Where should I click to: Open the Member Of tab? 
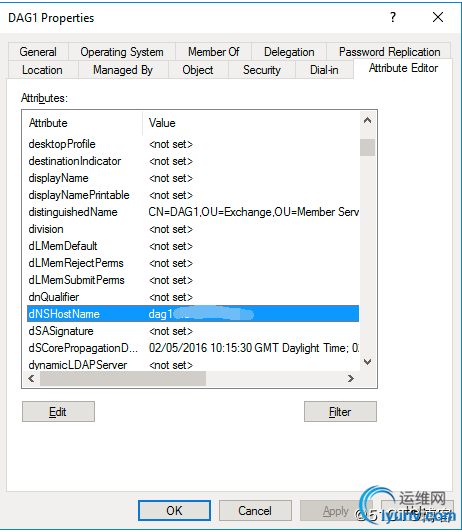coord(213,52)
